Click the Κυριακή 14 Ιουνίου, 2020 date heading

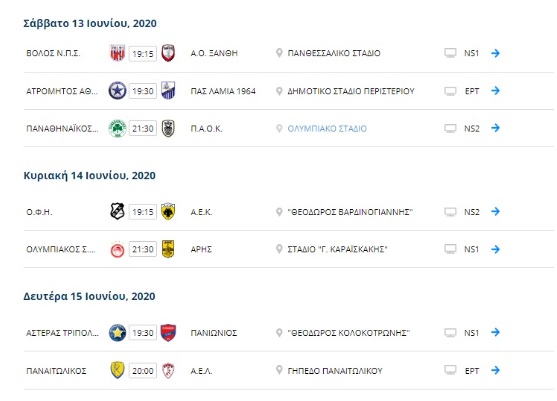coord(90,175)
